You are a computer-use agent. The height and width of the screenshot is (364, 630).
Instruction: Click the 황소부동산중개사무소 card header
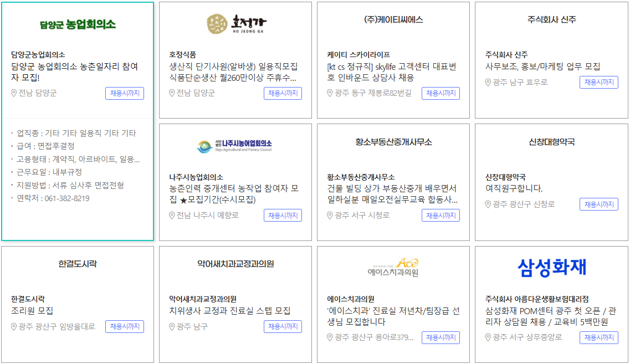tap(393, 142)
